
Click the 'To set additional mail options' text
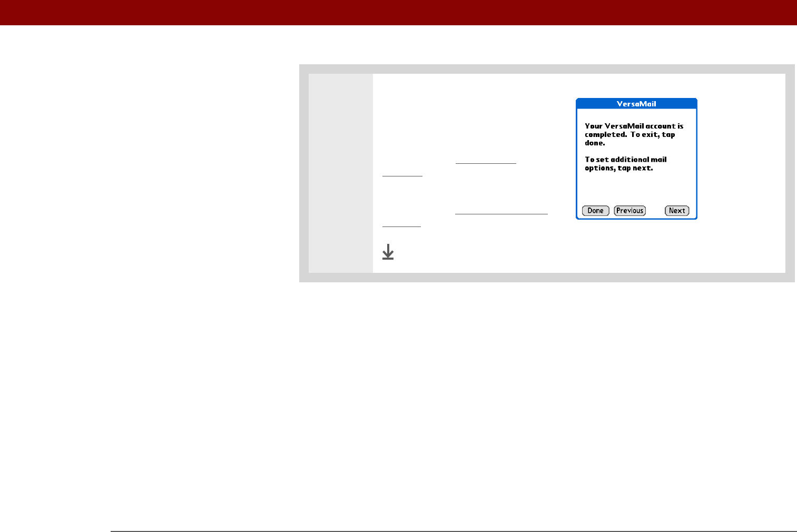(x=626, y=164)
